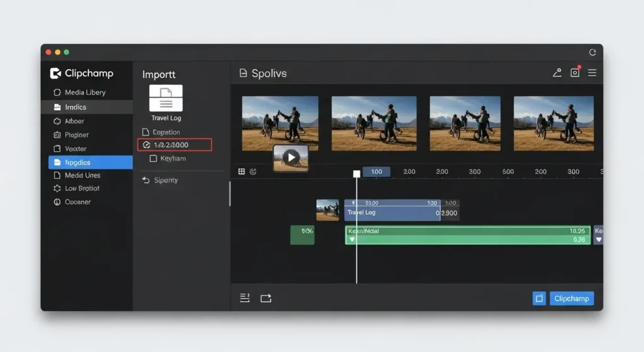Image resolution: width=644 pixels, height=352 pixels.
Task: Click heart marker in KesniMdal clip
Action: click(x=352, y=240)
